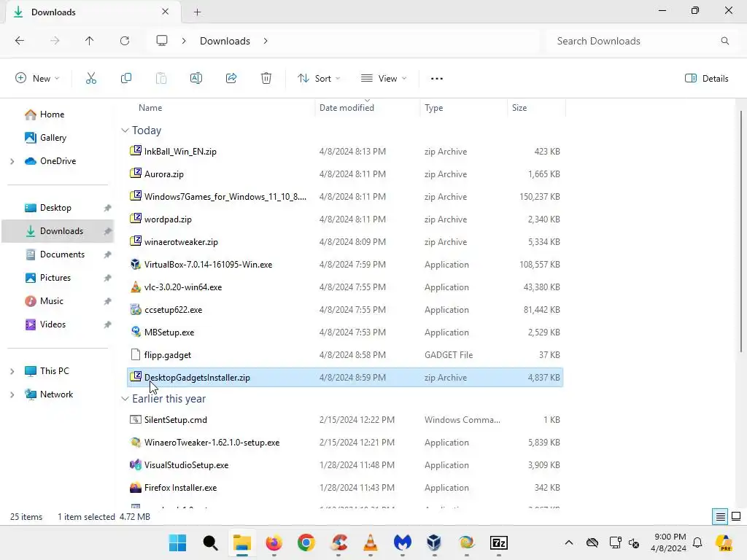The image size is (747, 560).
Task: Select wordpad.zip file
Action: point(345,219)
